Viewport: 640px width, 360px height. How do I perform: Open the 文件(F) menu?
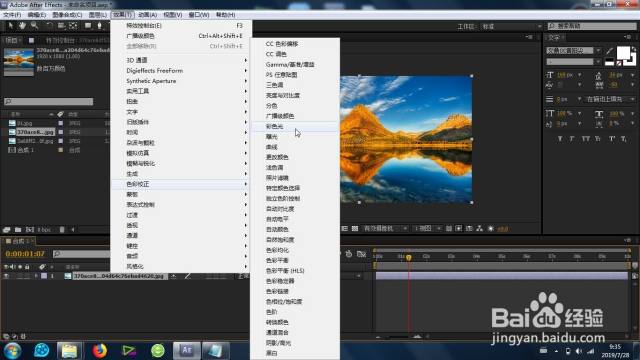(12, 15)
